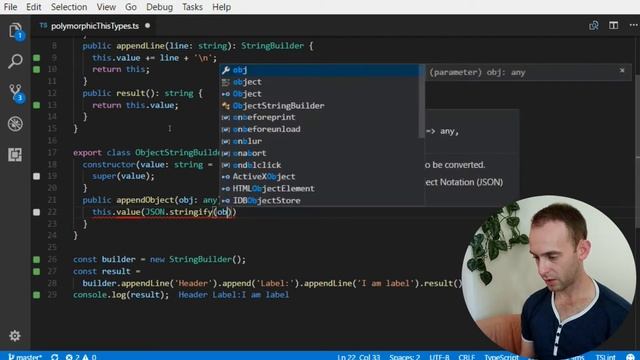Viewport: 640px width, 360px height.
Task: Click 'const builder = new StringBuilder();' line
Action: [160, 259]
